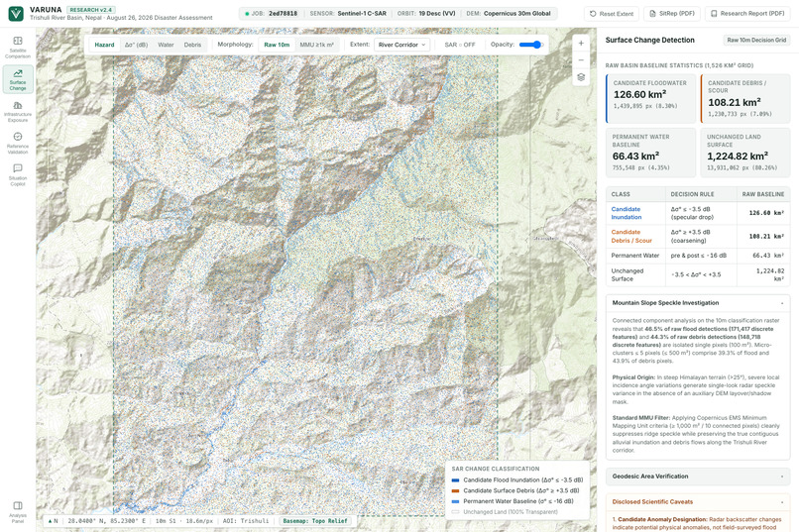Switch to the Debris layer tab
This screenshot has height=532, width=799.
[x=192, y=45]
